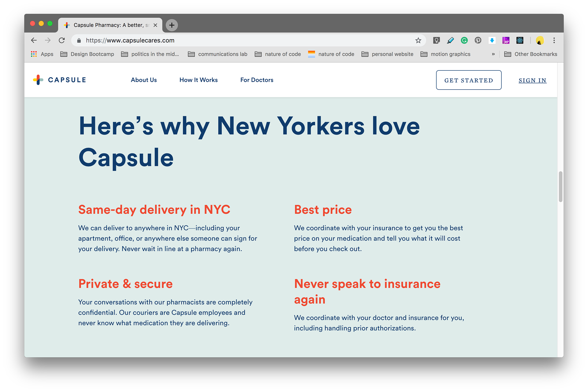Click the macOS yellow minimize button
Image resolution: width=588 pixels, height=392 pixels.
pyautogui.click(x=41, y=24)
